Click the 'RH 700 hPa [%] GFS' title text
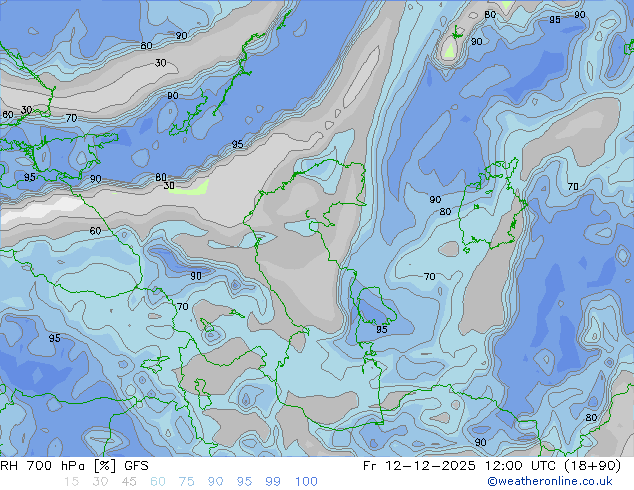Screen dimensions: 634x490 click(74, 466)
